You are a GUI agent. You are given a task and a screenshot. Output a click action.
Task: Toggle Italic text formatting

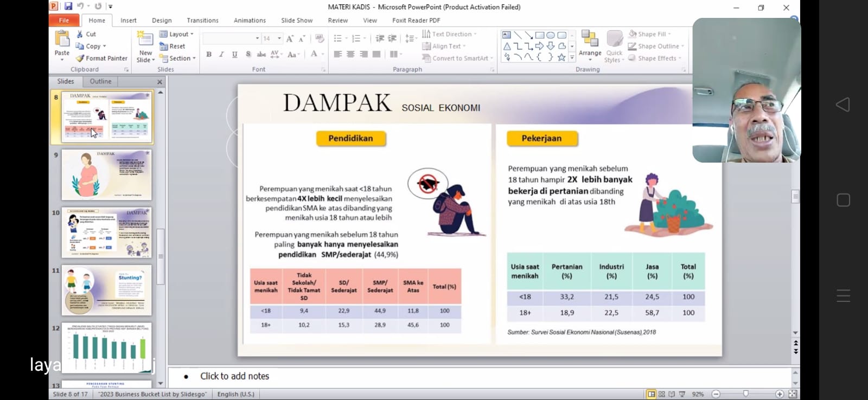221,54
